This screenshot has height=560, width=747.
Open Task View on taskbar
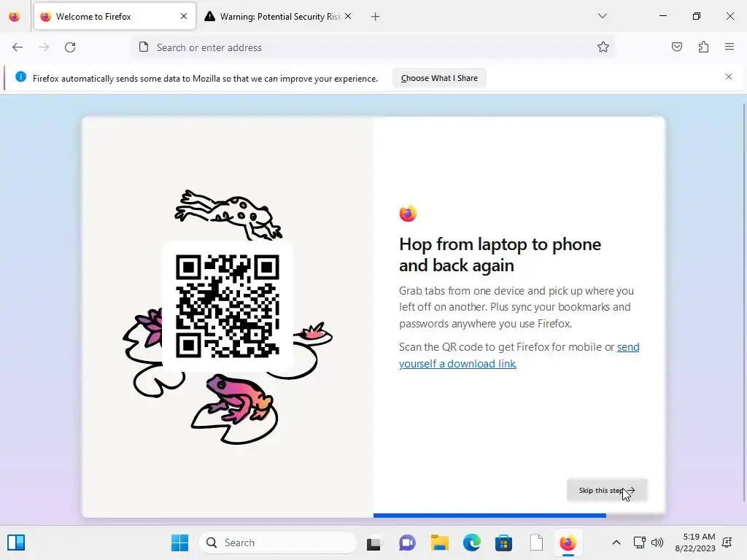click(x=374, y=542)
